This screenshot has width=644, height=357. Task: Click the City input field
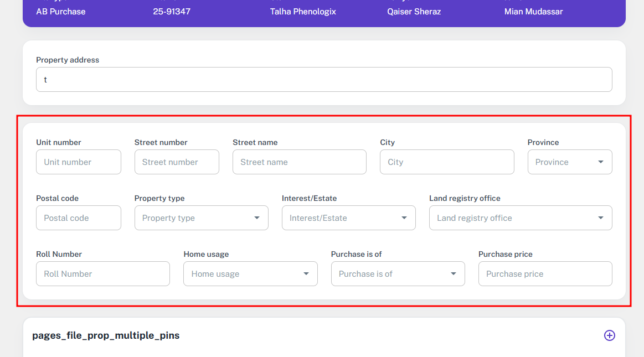click(446, 162)
